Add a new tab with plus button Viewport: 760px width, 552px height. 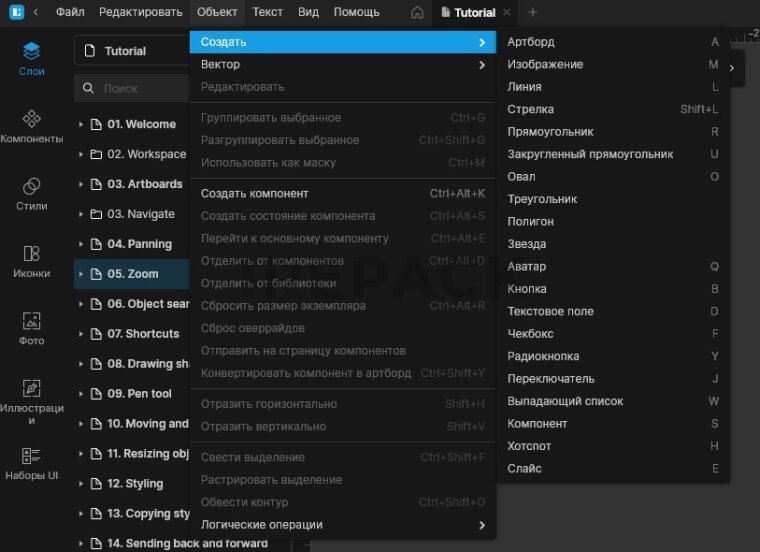(533, 13)
